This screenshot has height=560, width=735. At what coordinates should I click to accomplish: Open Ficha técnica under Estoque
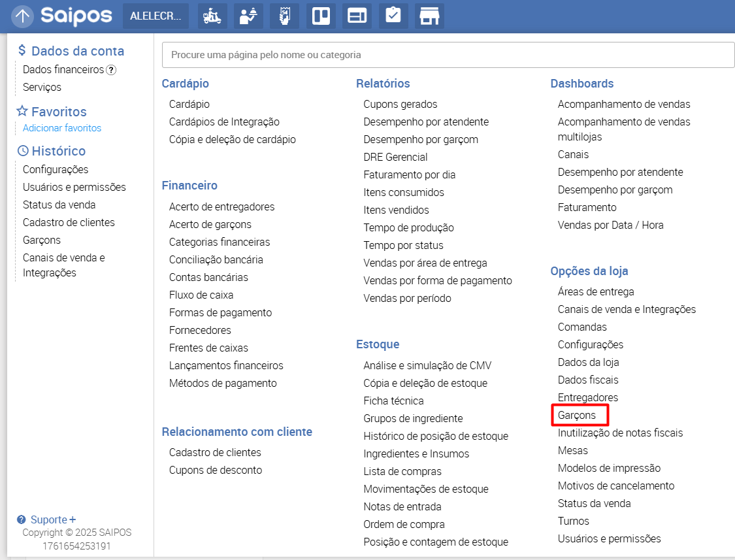pyautogui.click(x=393, y=401)
